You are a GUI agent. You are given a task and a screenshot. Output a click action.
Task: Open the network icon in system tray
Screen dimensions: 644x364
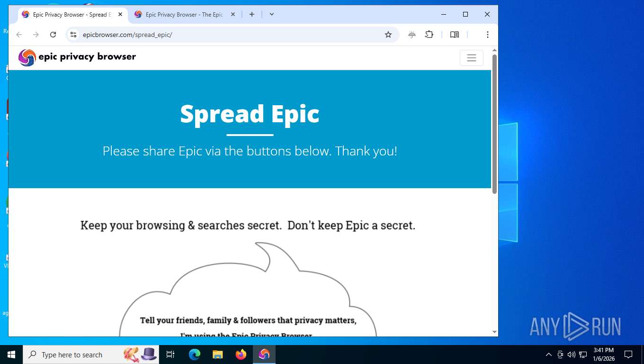[x=583, y=355]
